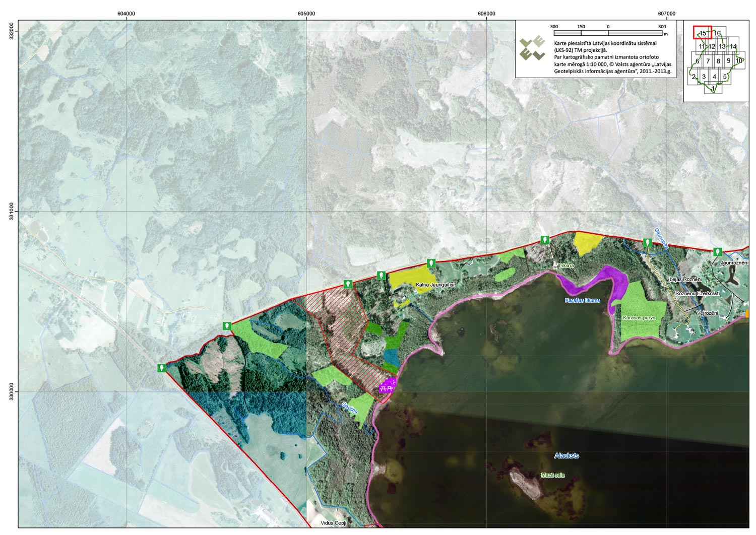756x535 pixels.
Task: Click the tree marker above Liksņa label
Action: pyautogui.click(x=545, y=240)
